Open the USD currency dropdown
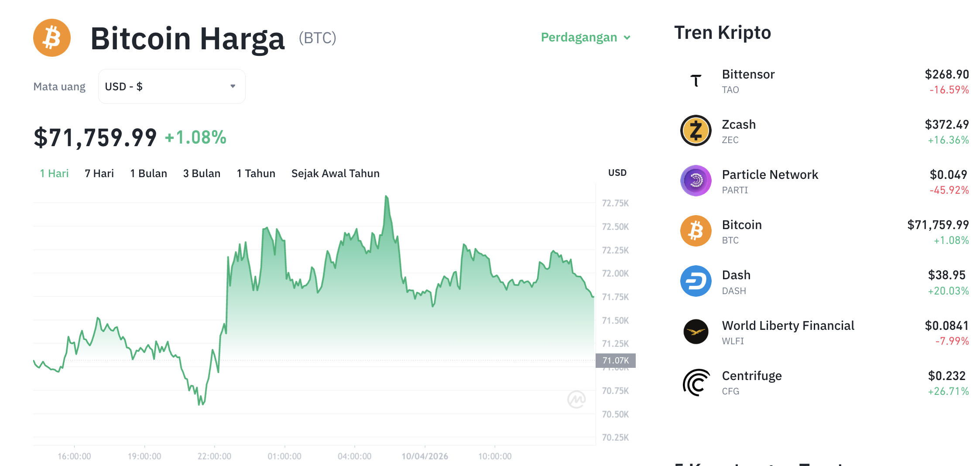Image resolution: width=980 pixels, height=466 pixels. [x=171, y=86]
